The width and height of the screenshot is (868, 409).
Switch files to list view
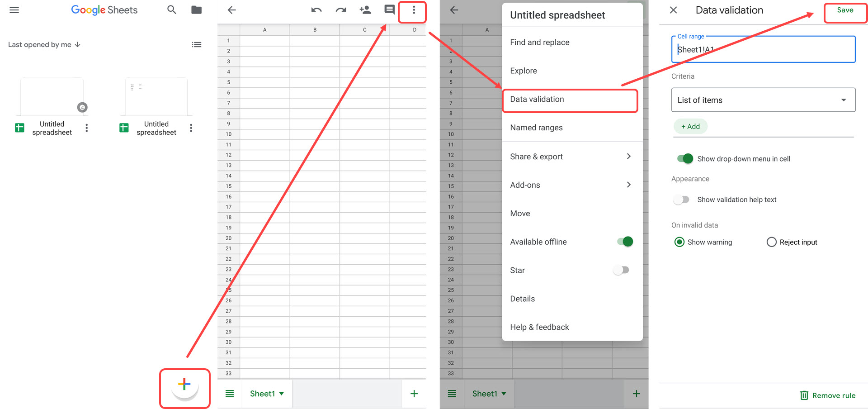197,44
